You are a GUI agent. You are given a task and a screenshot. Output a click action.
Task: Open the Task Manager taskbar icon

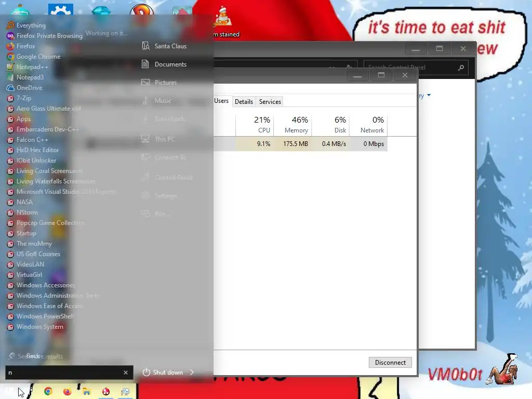125,392
